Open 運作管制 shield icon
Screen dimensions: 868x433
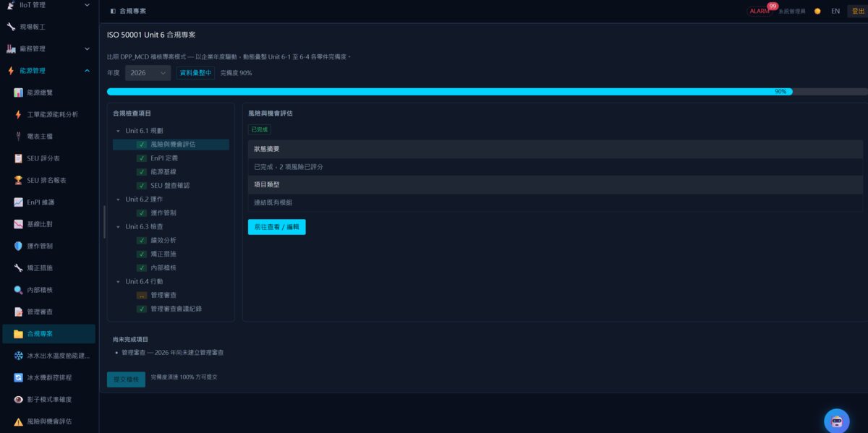[18, 246]
